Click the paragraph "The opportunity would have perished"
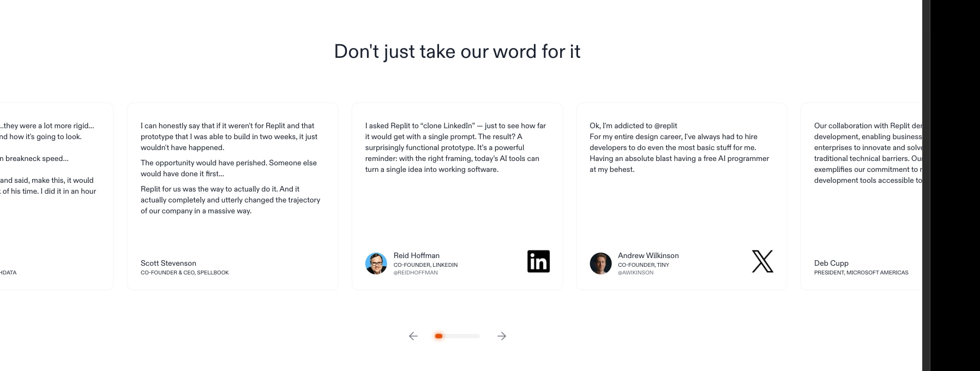This screenshot has width=980, height=371. pos(229,168)
